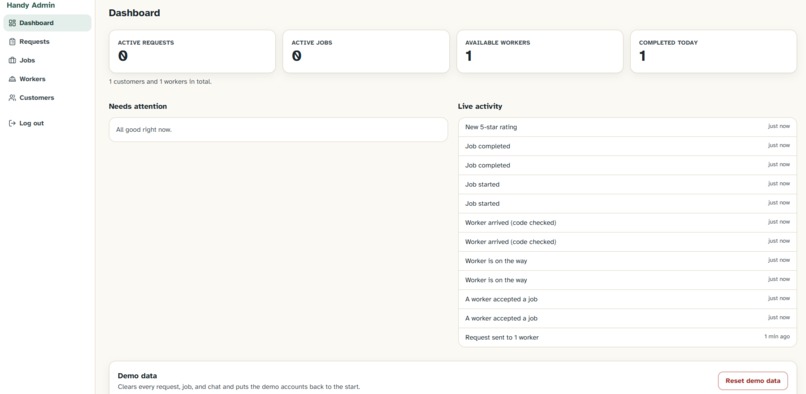Open the Completed Today stat card
806x394 pixels.
point(713,51)
